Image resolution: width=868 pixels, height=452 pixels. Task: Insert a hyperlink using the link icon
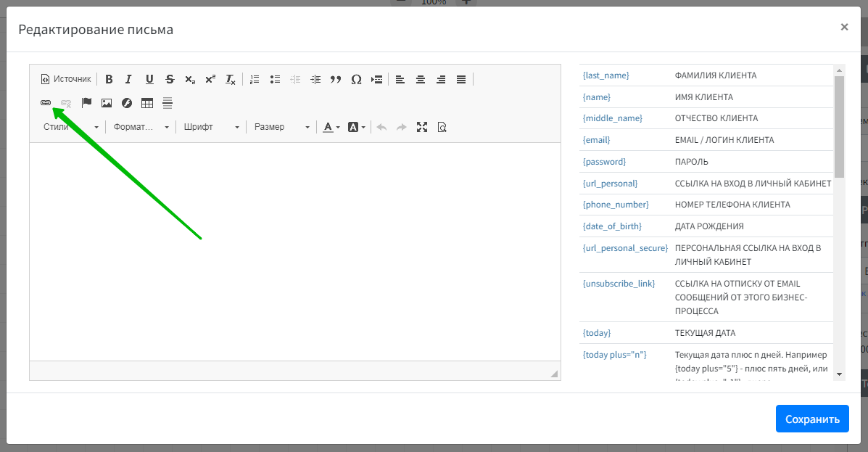tap(46, 103)
